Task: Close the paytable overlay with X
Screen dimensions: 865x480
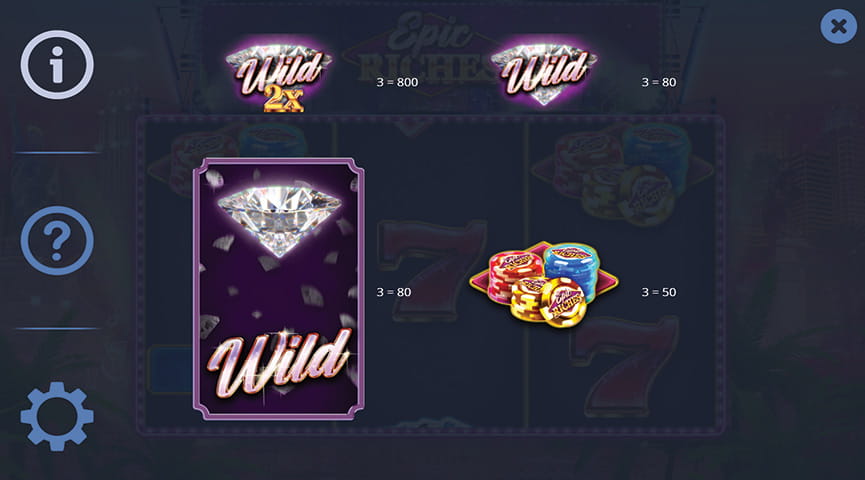Action: (x=838, y=26)
